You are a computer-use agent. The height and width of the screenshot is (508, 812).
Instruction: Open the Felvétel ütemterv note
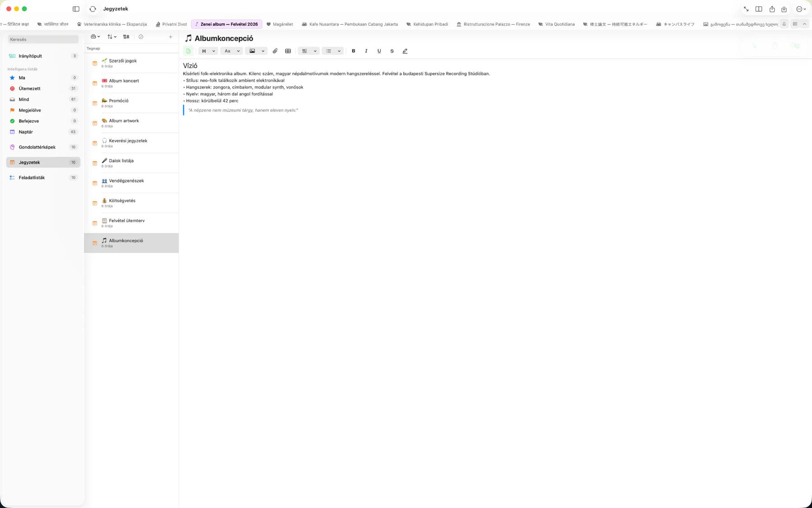131,223
